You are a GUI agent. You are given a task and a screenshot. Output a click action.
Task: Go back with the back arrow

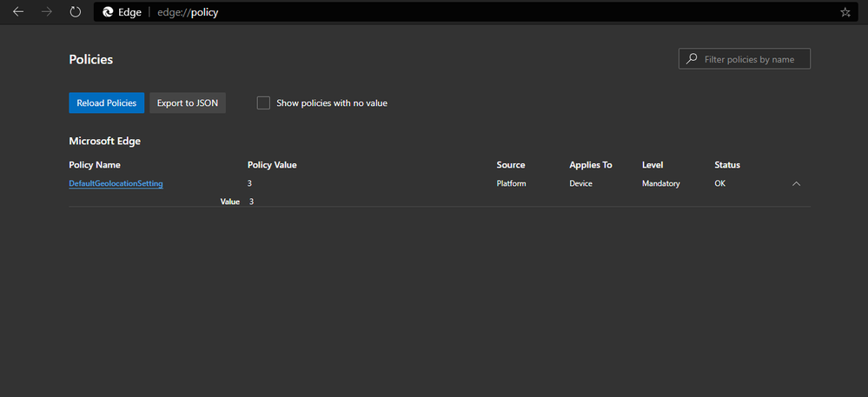18,12
